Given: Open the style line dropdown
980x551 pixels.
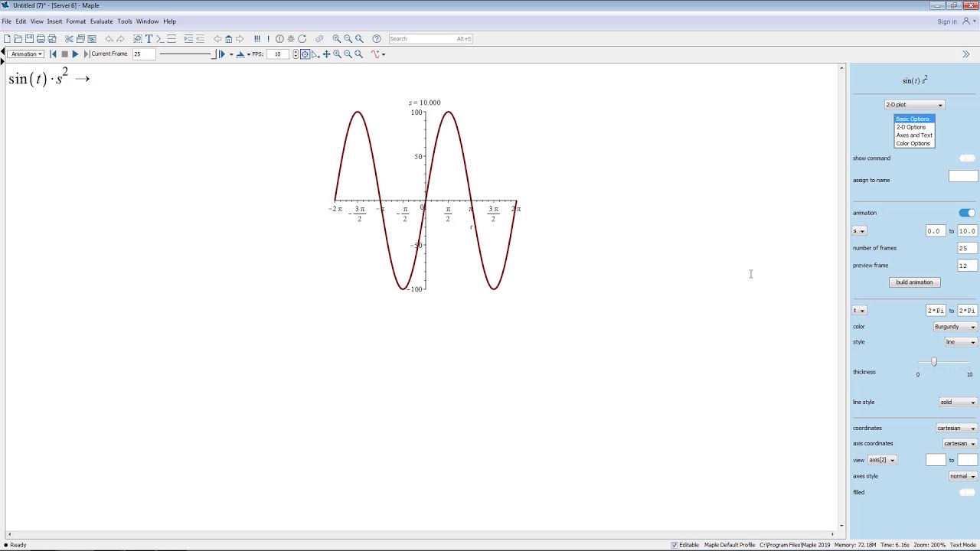Looking at the screenshot, I should coord(960,342).
